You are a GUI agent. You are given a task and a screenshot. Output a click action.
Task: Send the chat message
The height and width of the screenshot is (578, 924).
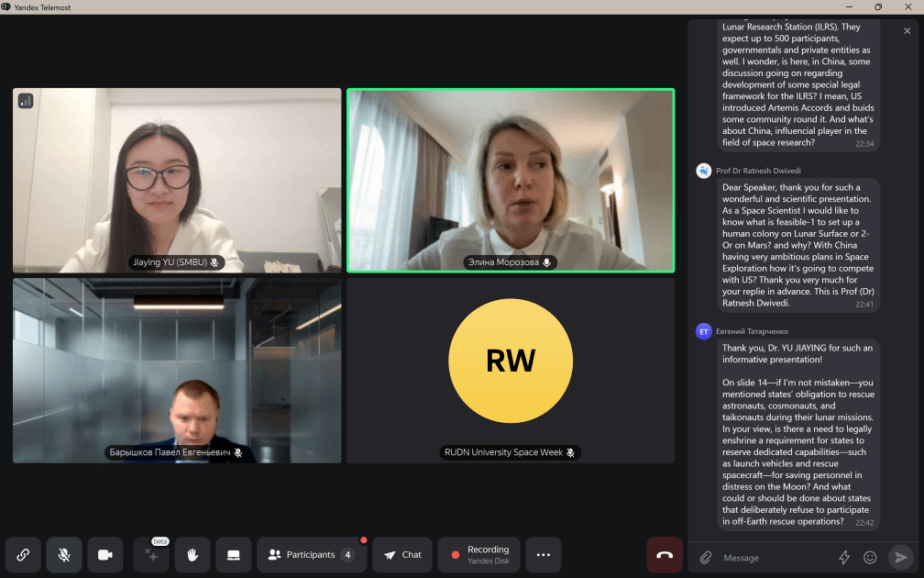(901, 557)
